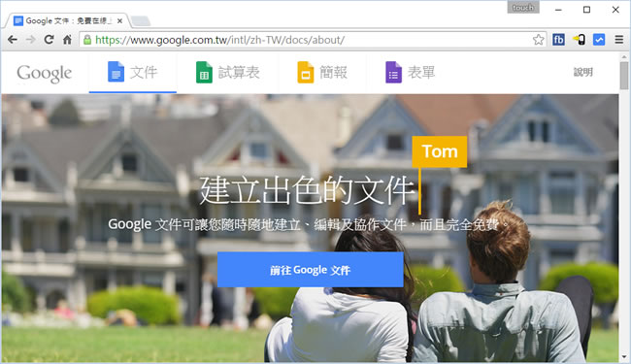Screen dimensions: 631x364
Task: Click the green padlock security icon
Action: [x=87, y=40]
